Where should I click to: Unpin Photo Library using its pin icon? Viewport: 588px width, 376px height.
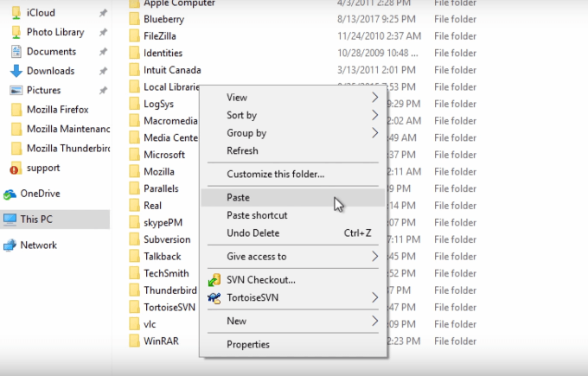click(103, 33)
